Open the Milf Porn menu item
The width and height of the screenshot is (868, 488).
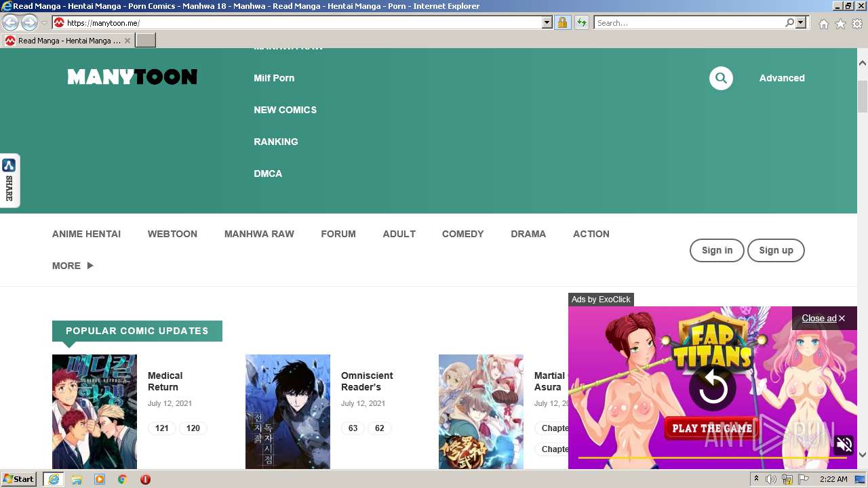[274, 78]
